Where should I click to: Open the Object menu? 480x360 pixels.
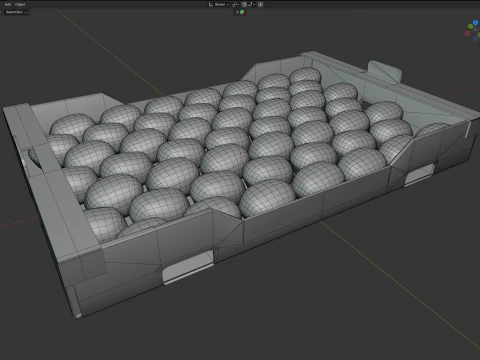(20, 4)
